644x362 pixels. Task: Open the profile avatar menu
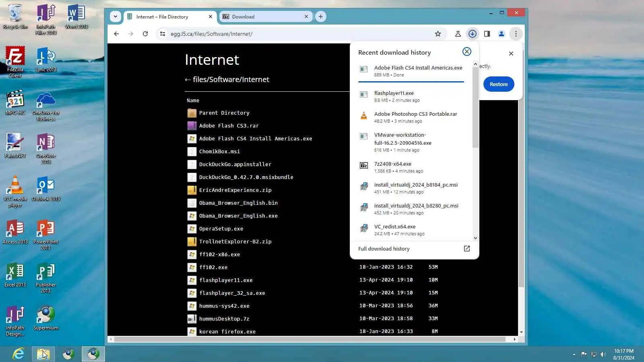coord(502,34)
